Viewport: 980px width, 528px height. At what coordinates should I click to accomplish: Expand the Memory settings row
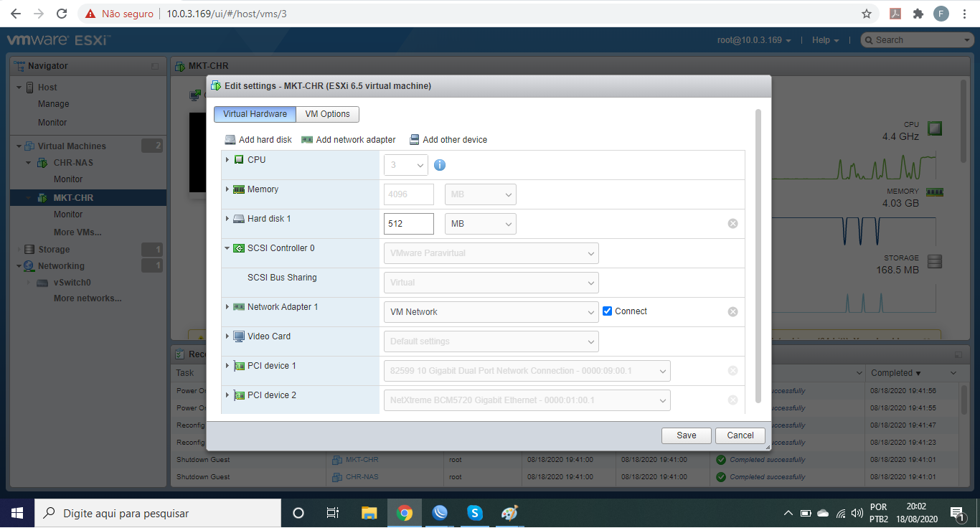pyautogui.click(x=227, y=189)
